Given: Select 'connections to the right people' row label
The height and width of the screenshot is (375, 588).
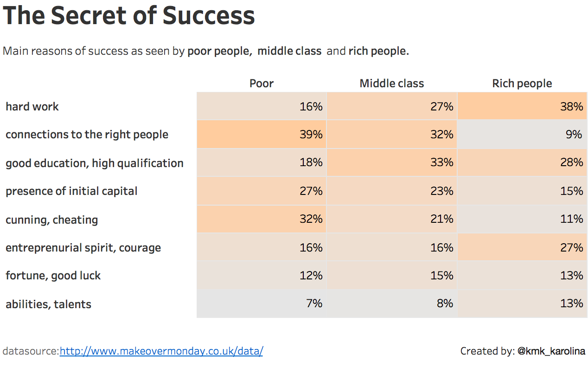Looking at the screenshot, I should pos(87,135).
